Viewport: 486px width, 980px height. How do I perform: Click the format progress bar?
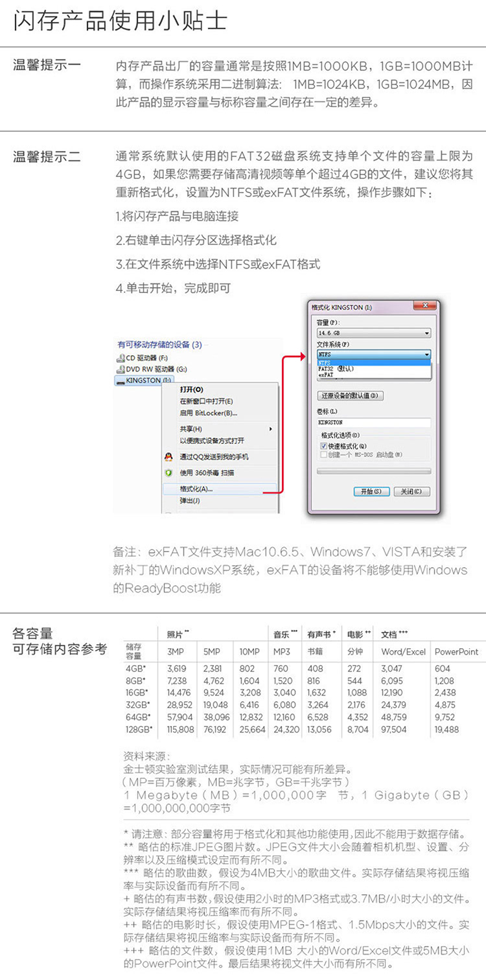click(373, 471)
